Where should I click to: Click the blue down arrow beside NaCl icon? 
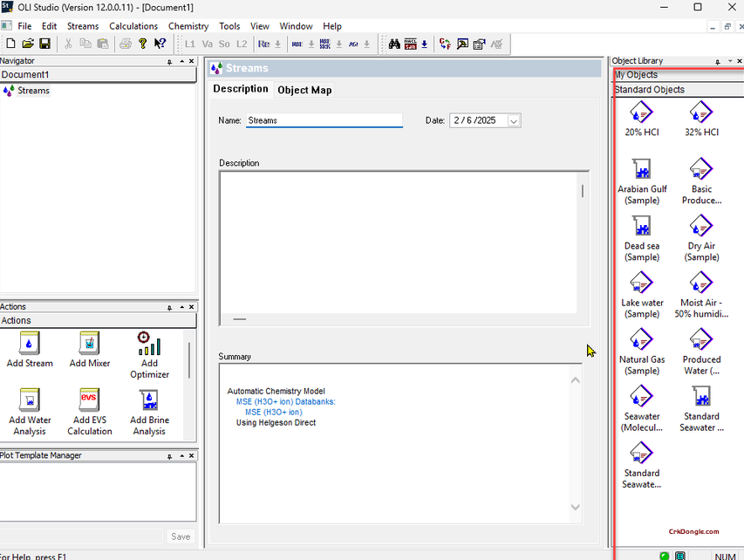424,44
